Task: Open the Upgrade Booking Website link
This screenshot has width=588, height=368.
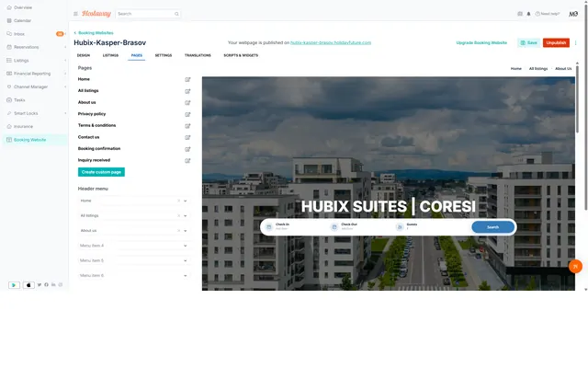Action: click(x=481, y=43)
